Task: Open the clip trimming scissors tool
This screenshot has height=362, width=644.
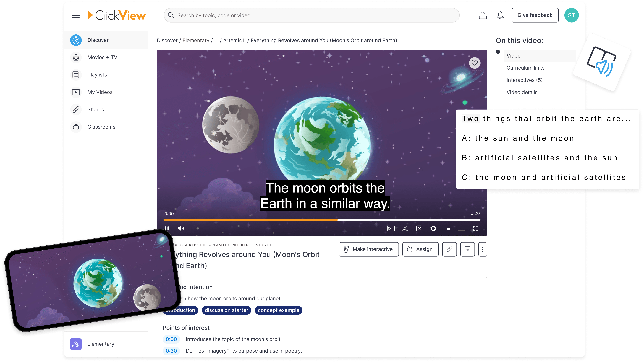Action: 405,228
